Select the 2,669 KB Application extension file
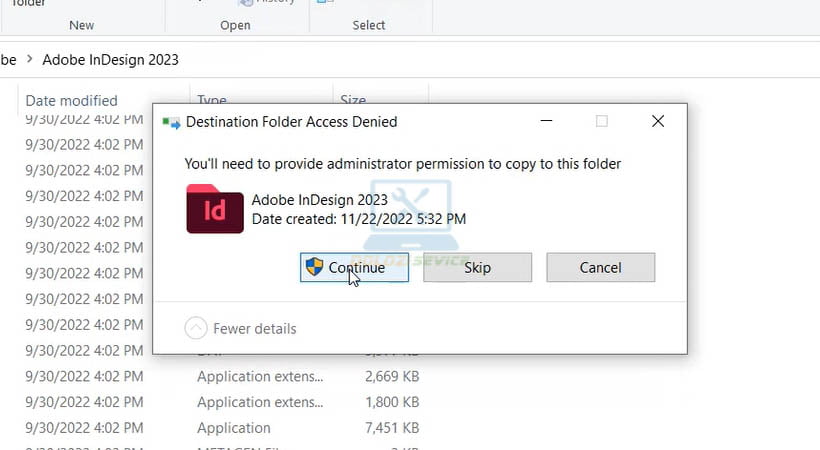This screenshot has height=450, width=820. (x=260, y=376)
